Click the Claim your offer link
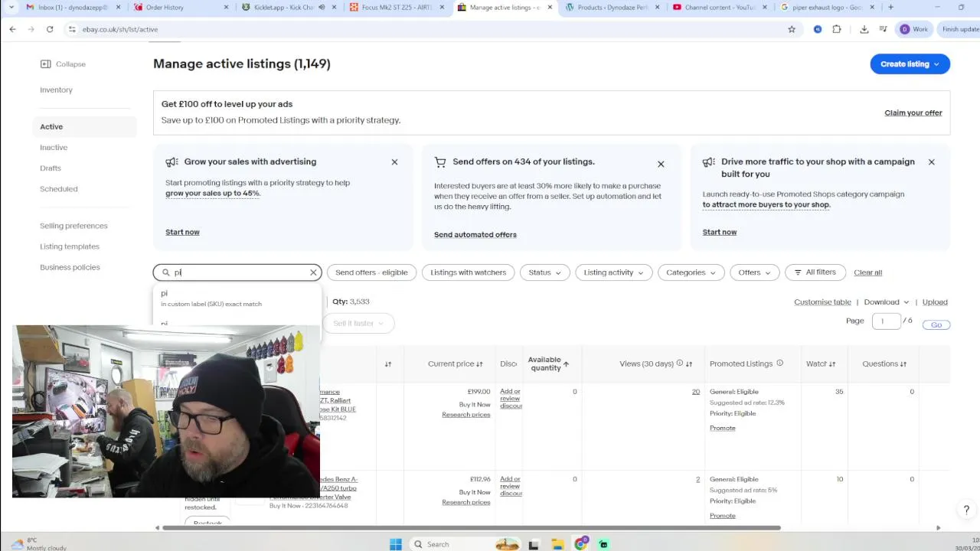The height and width of the screenshot is (551, 980). tap(913, 112)
